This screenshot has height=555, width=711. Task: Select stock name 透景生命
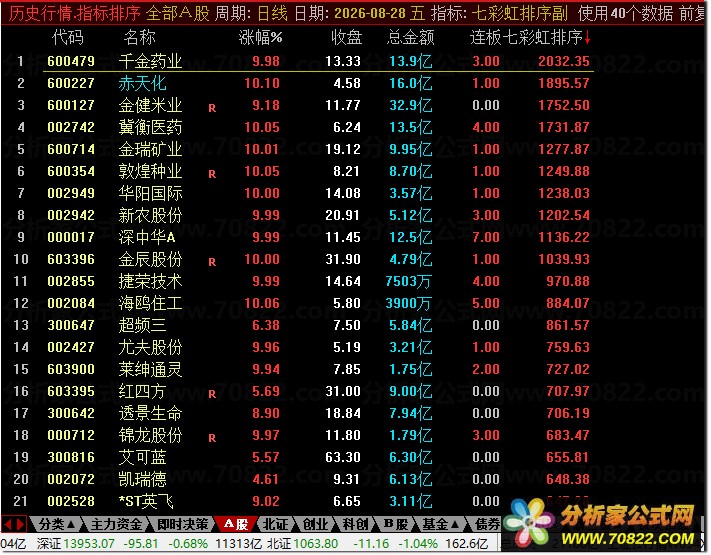point(150,413)
